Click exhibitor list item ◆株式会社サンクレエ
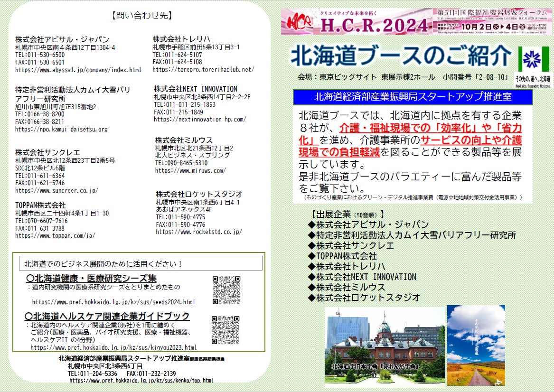554x392 pixels. pyautogui.click(x=351, y=245)
